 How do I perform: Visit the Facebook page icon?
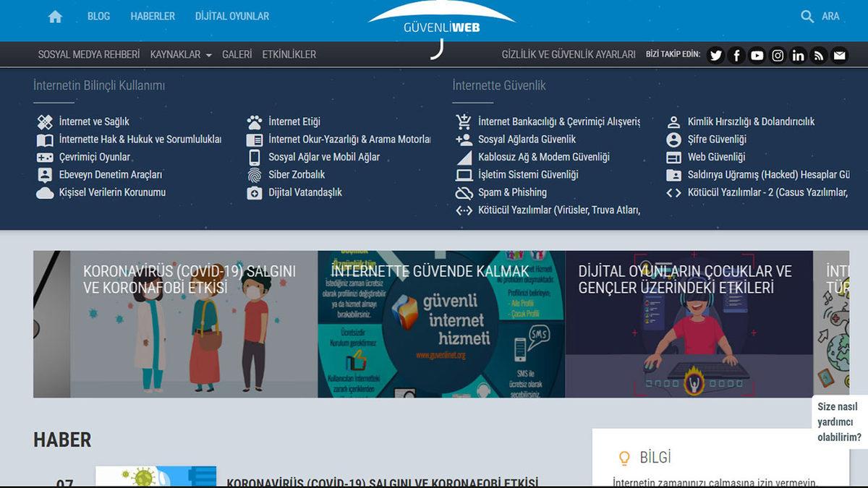(x=736, y=55)
